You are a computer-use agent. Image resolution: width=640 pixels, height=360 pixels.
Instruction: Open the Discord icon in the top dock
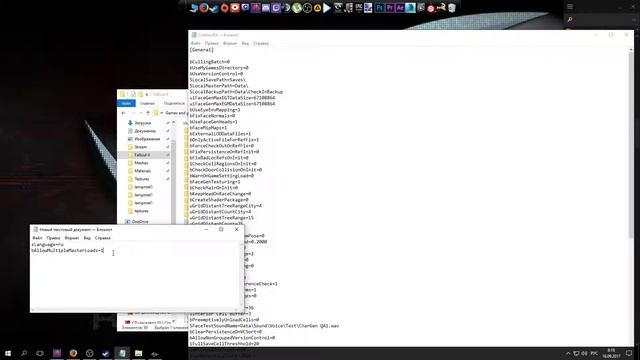[x=265, y=7]
